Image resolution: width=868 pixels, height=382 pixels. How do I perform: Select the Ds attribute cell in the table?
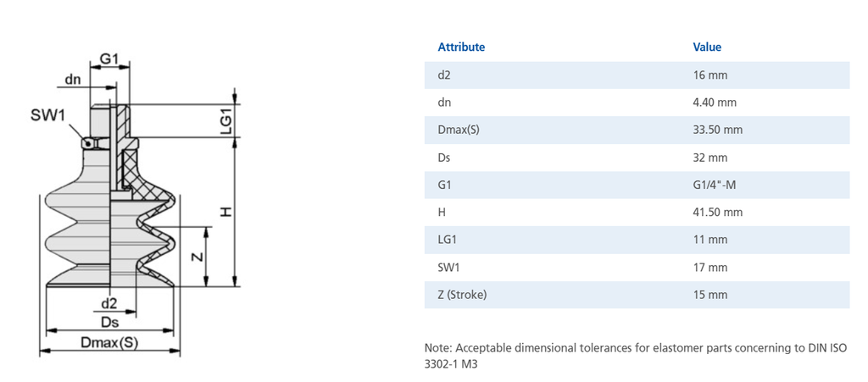click(444, 158)
